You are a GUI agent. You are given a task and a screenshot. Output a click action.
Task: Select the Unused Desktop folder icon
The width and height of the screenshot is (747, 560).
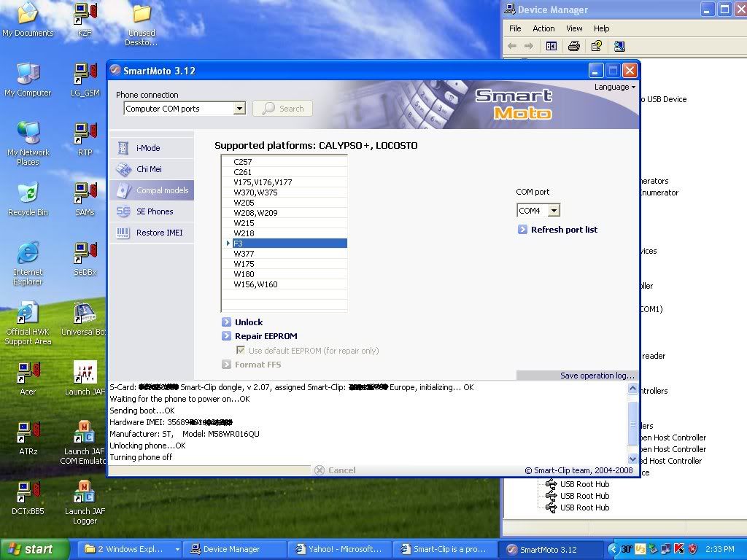pos(142,25)
